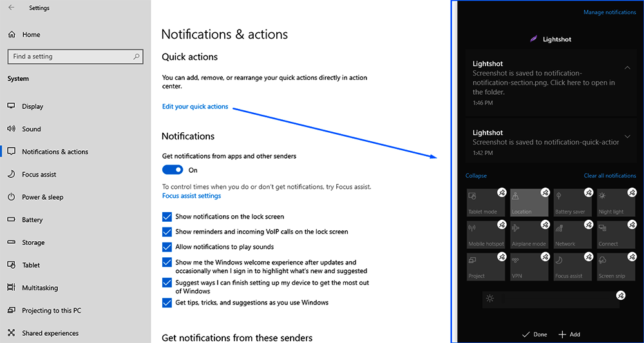Open Tablet settings
This screenshot has height=343, width=644.
[x=24, y=265]
